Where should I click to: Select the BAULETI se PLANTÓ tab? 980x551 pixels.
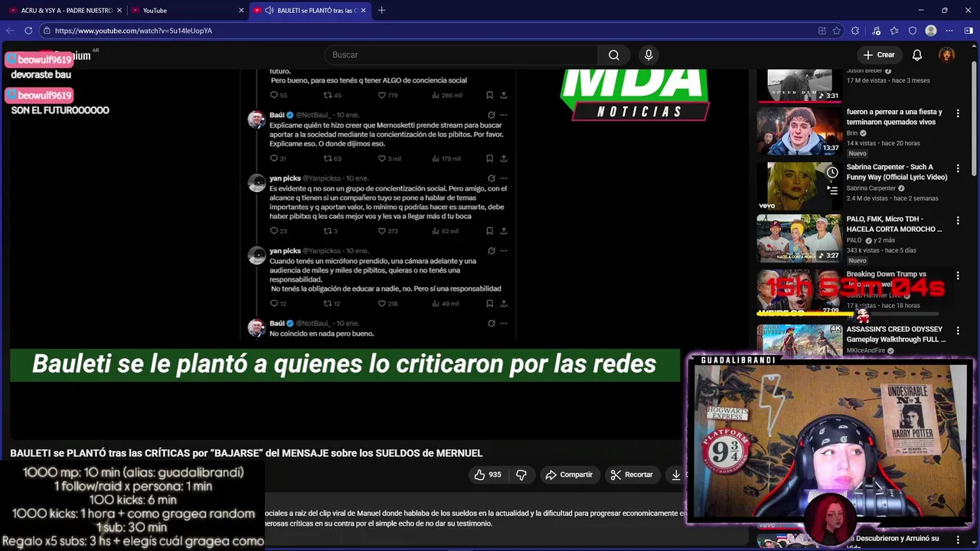click(310, 10)
